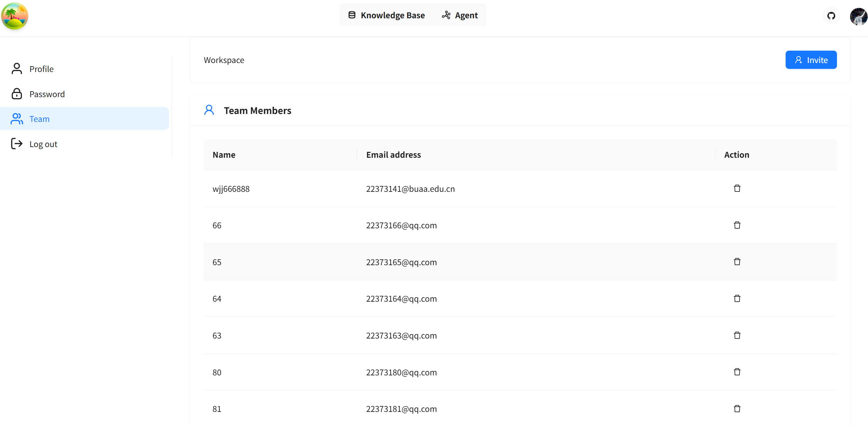
Task: Open the Profile settings page
Action: click(41, 69)
